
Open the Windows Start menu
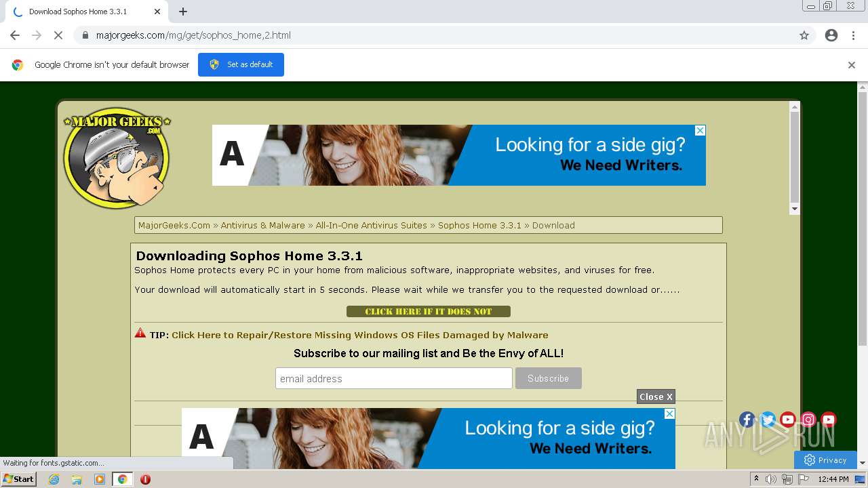click(x=19, y=479)
